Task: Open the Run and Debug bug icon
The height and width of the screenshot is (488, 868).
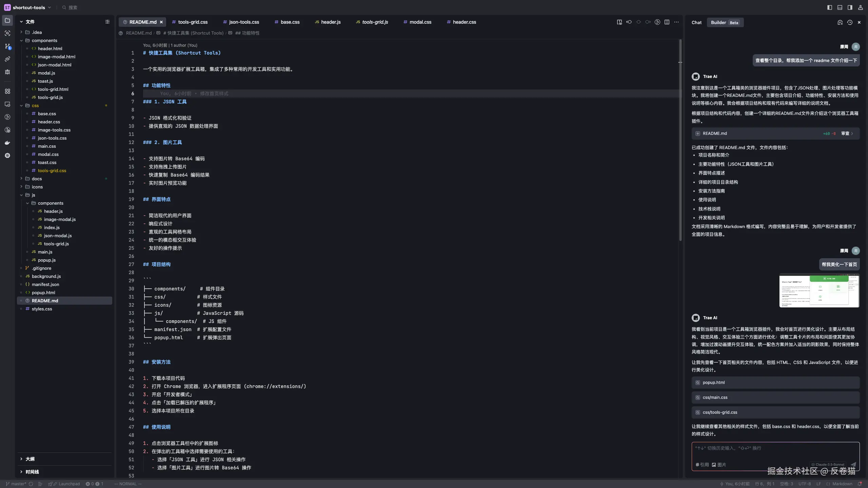Action: pos(7,72)
